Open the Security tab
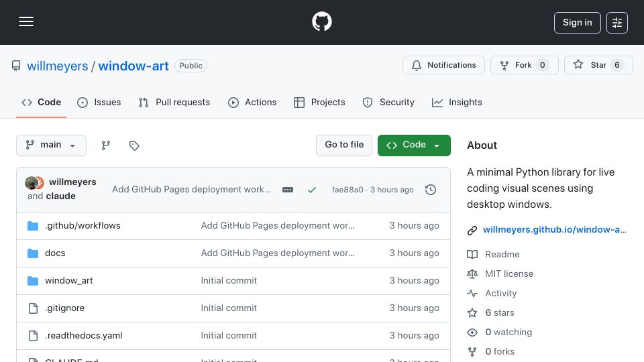644x362 pixels. click(x=388, y=102)
